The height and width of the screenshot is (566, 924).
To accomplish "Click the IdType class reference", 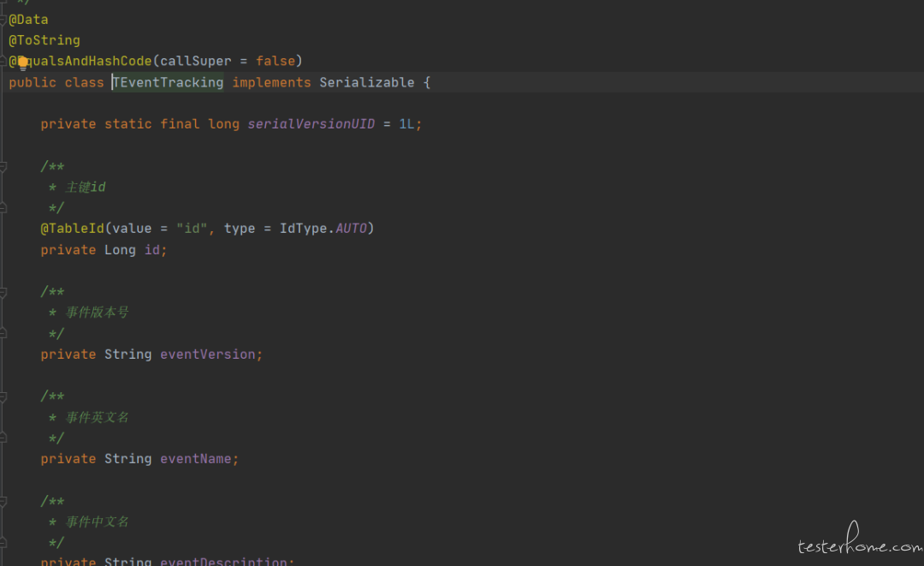I will point(303,228).
